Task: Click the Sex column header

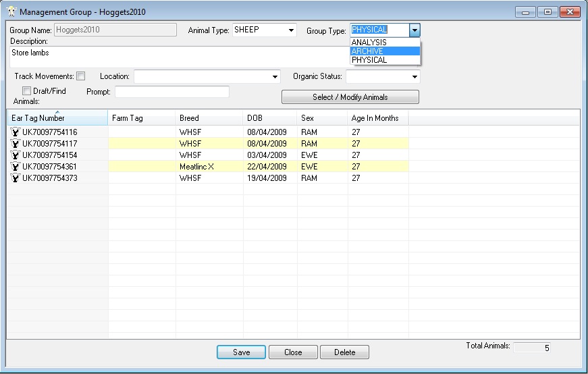Action: pyautogui.click(x=322, y=117)
